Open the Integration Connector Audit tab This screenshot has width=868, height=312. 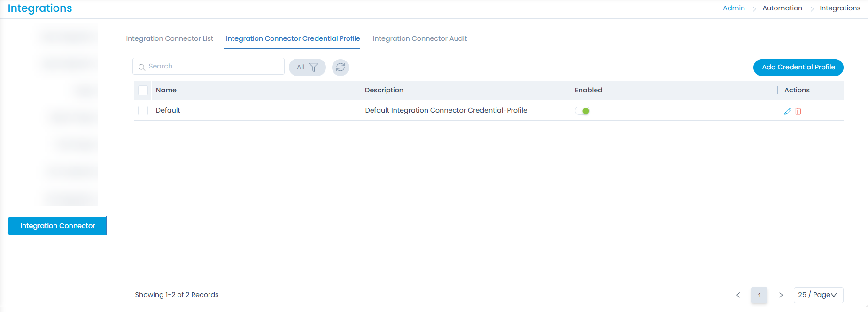[419, 38]
